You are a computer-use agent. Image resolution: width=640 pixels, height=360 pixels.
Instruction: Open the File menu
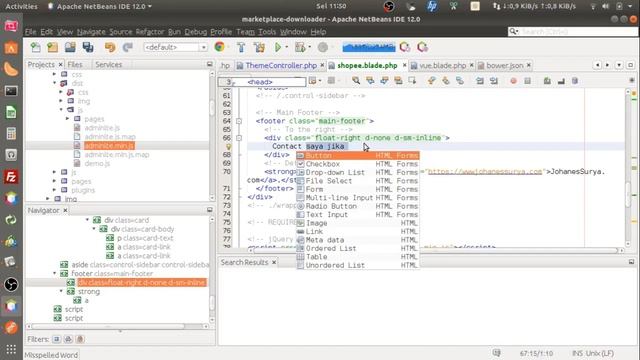click(30, 32)
